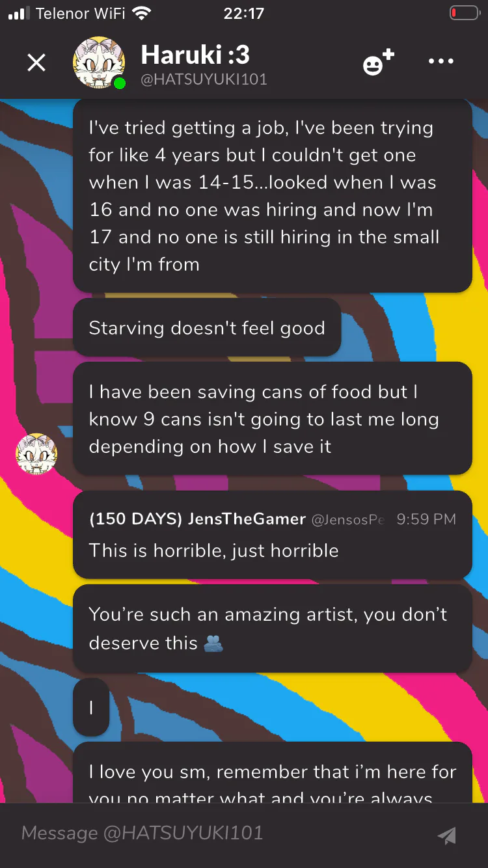Tap the message about trying to get a job
The width and height of the screenshot is (488, 868).
(x=272, y=196)
